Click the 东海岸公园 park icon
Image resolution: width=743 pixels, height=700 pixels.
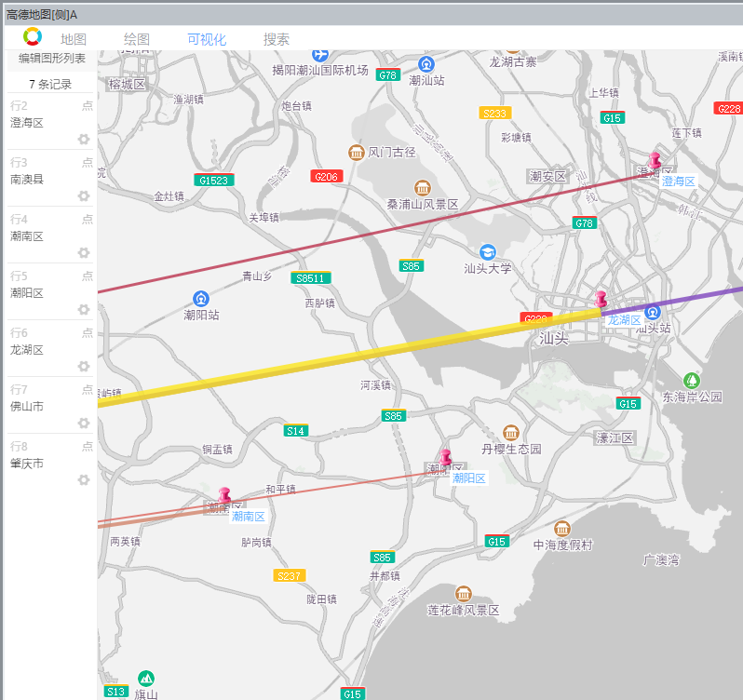tap(692, 381)
